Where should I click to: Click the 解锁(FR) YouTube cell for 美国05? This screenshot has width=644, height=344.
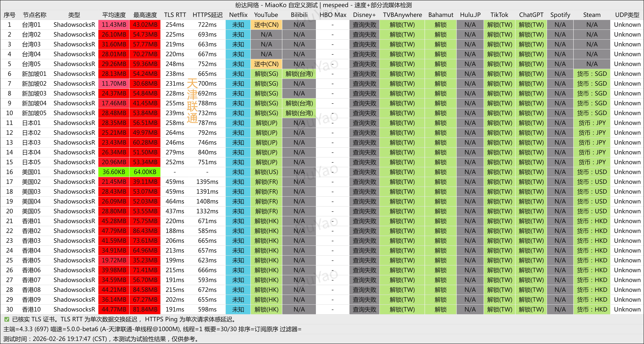(x=266, y=211)
